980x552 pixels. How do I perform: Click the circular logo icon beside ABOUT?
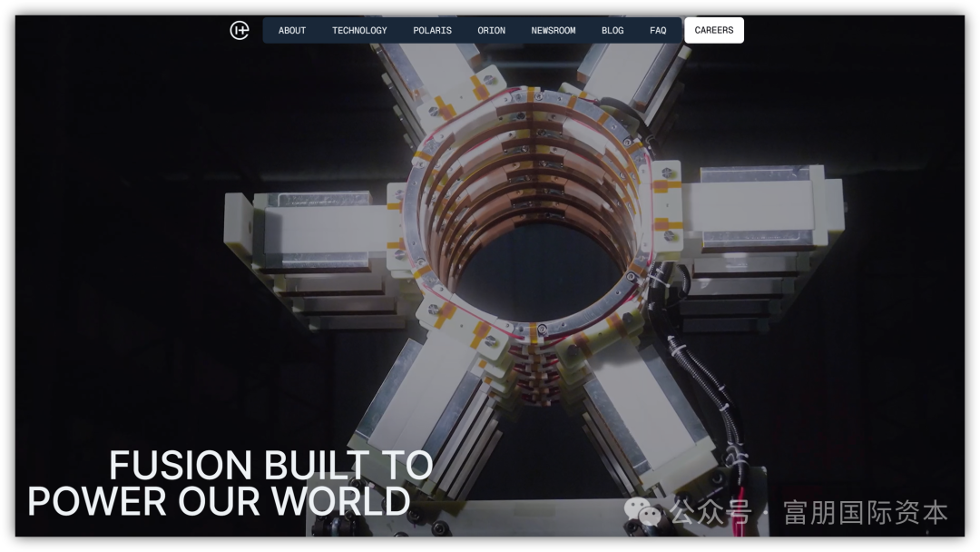pos(240,30)
